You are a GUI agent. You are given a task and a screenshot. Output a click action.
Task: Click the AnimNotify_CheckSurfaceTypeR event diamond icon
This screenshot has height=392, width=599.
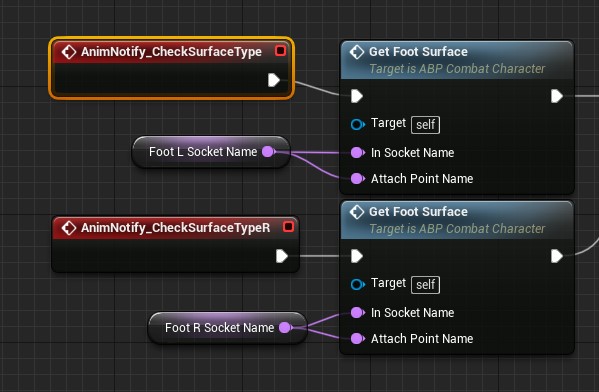point(69,228)
